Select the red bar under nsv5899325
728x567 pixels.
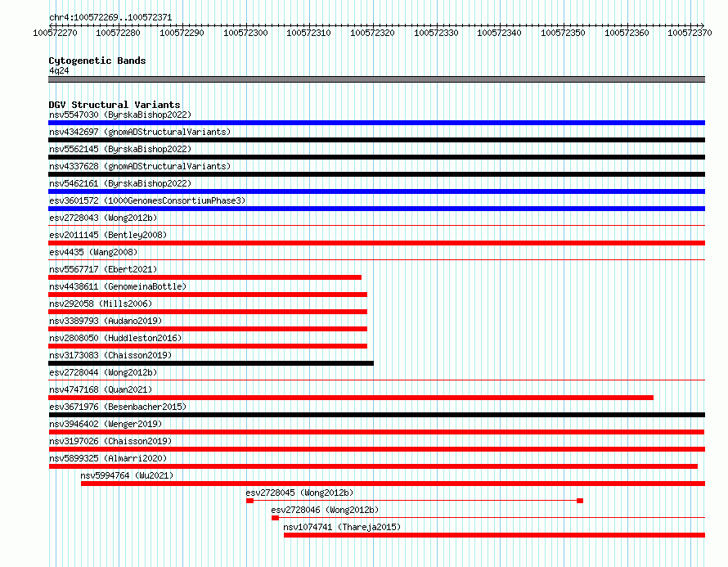tap(373, 466)
